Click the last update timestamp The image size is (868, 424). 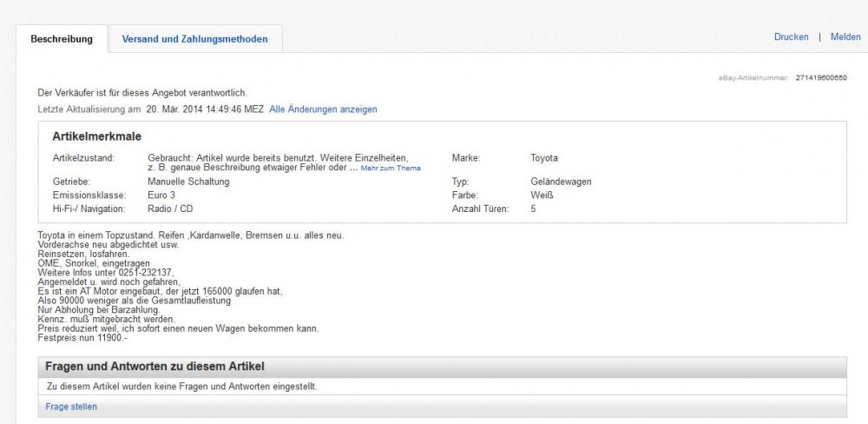point(205,109)
